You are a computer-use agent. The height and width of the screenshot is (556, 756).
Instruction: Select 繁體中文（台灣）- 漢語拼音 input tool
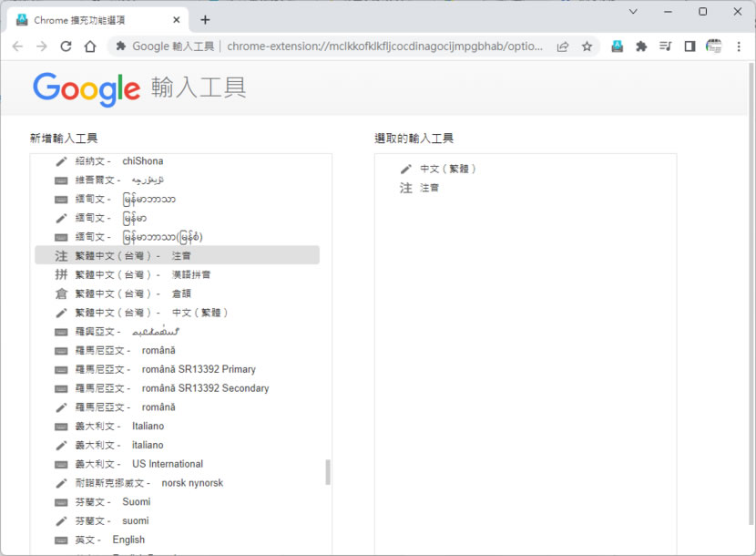178,274
